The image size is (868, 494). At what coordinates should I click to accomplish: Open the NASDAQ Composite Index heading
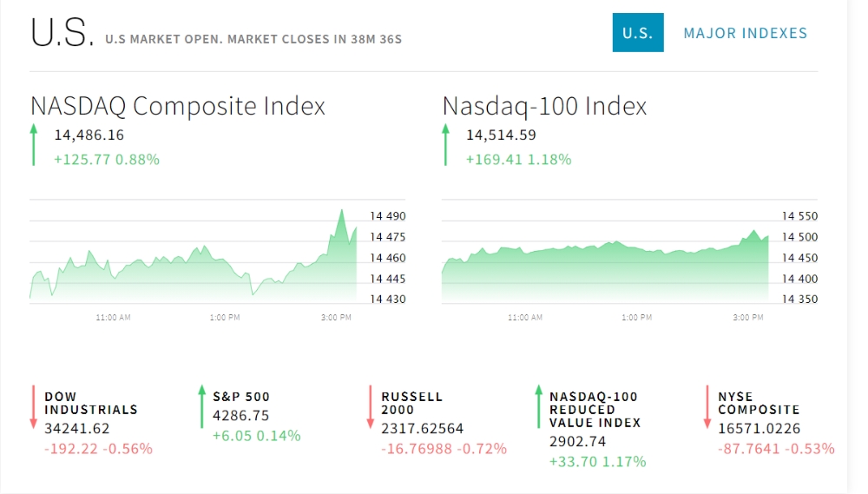coord(178,106)
